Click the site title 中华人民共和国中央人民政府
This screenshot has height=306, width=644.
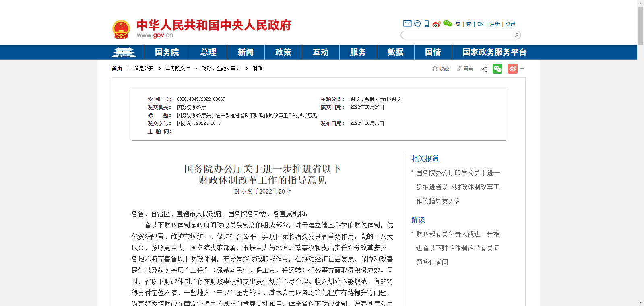[214, 25]
